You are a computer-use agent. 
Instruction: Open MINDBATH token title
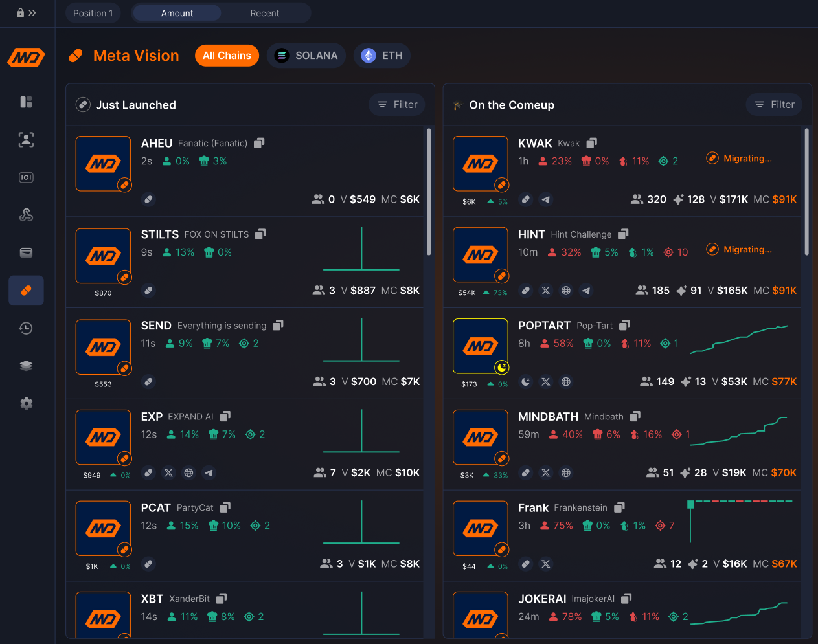549,417
